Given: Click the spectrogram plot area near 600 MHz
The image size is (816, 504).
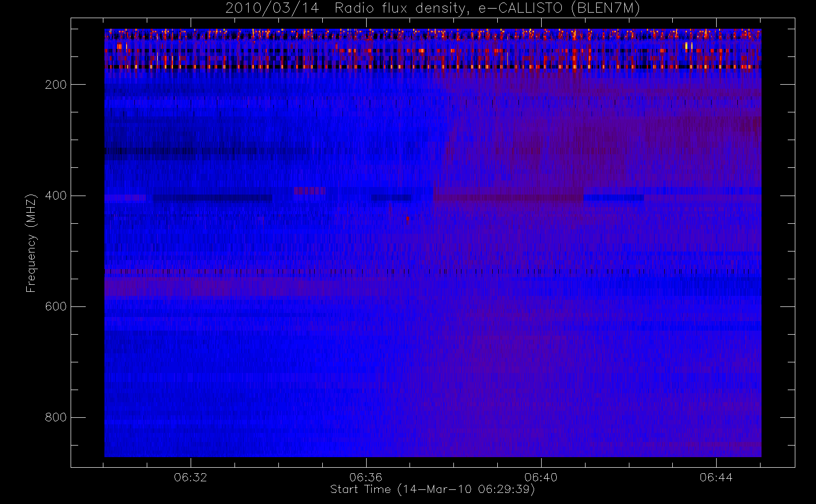Looking at the screenshot, I should [x=433, y=306].
